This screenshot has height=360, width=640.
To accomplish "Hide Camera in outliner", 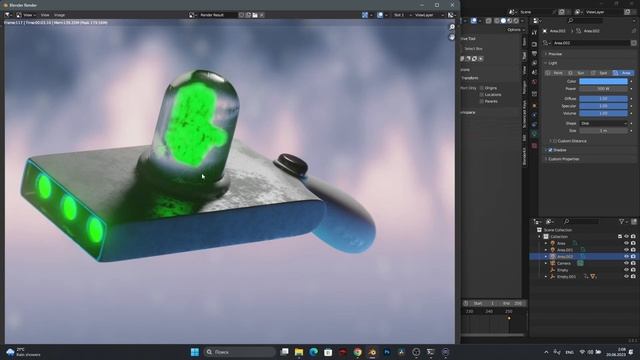I will (x=626, y=263).
